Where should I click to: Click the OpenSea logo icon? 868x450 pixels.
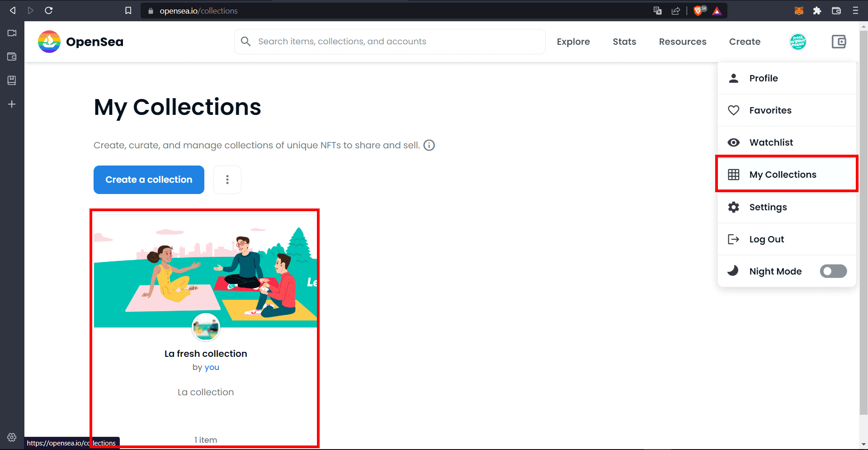coord(49,42)
